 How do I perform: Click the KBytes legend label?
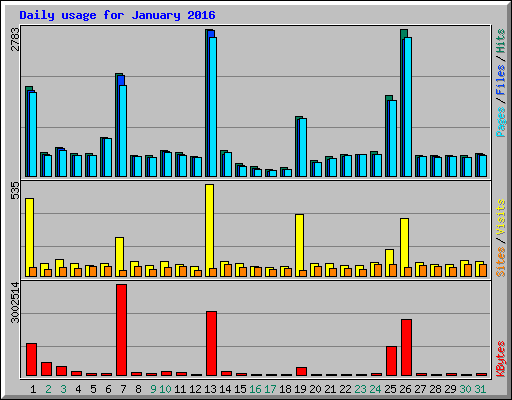tap(501, 359)
